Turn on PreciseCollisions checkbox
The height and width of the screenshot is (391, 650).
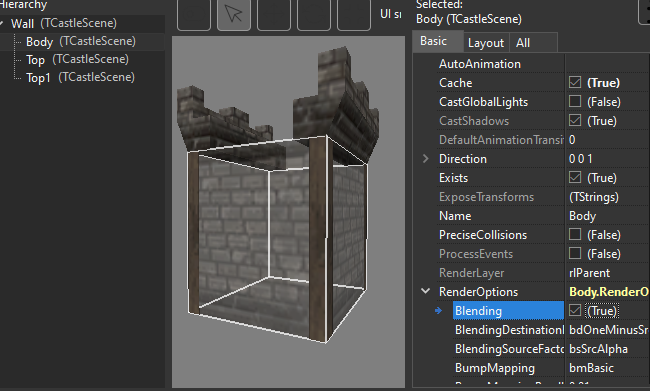coord(575,234)
